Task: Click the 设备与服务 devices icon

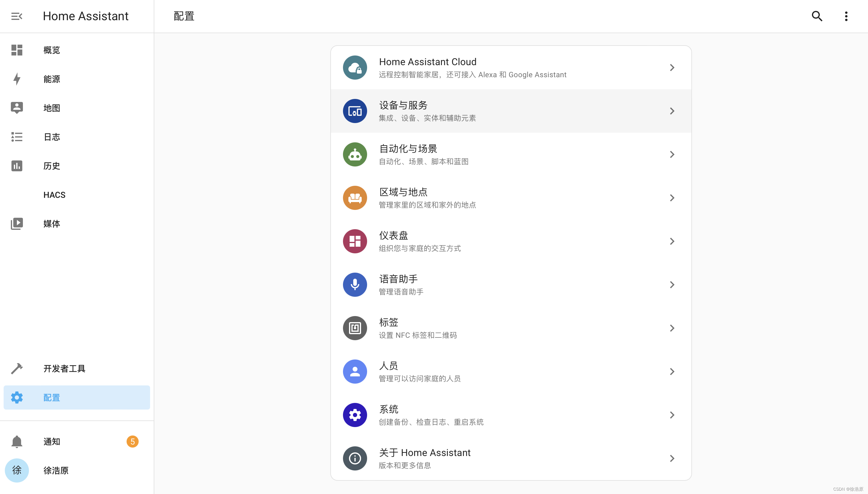Action: 355,111
